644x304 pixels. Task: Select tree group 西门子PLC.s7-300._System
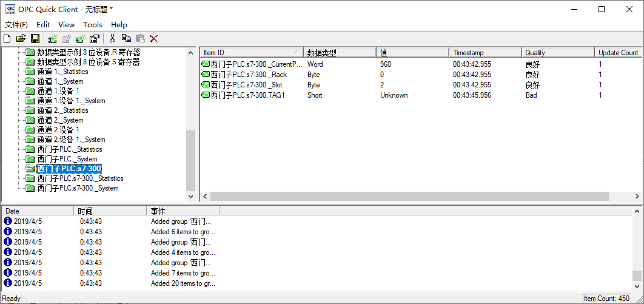coord(78,188)
